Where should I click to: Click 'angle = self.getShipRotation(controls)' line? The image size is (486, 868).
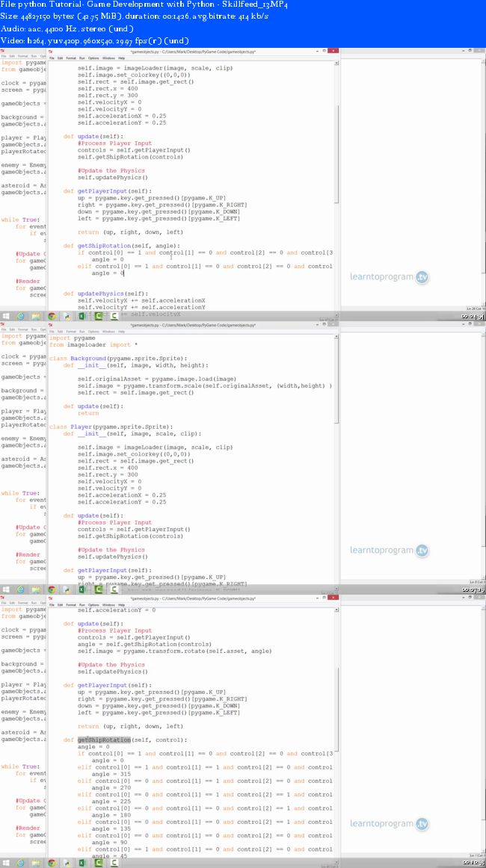[x=144, y=645]
